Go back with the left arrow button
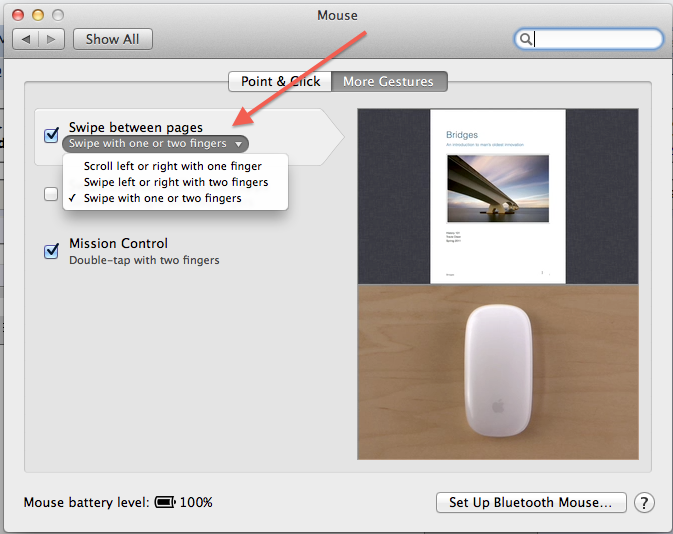 (26, 39)
